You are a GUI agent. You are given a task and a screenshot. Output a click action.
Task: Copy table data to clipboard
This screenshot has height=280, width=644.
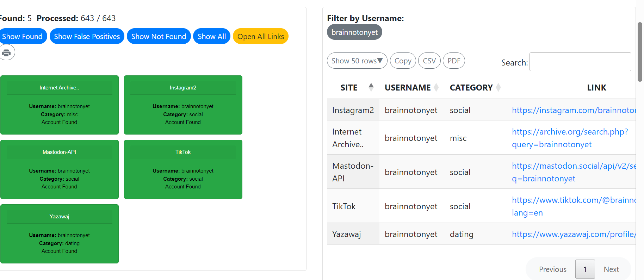[403, 61]
